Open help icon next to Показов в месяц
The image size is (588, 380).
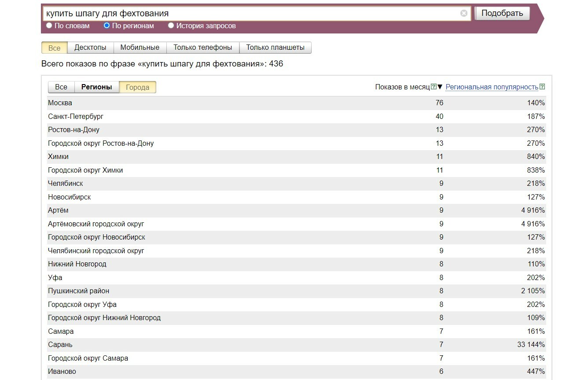coord(434,87)
